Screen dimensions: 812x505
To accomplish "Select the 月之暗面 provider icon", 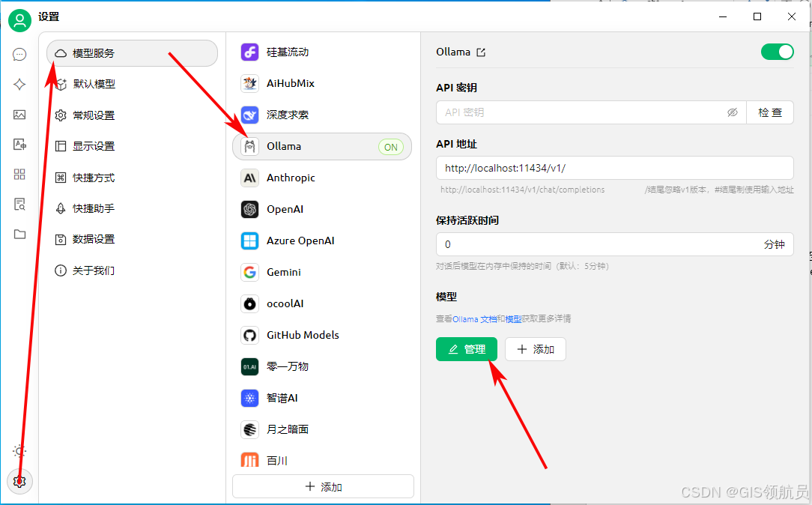I will 249,429.
